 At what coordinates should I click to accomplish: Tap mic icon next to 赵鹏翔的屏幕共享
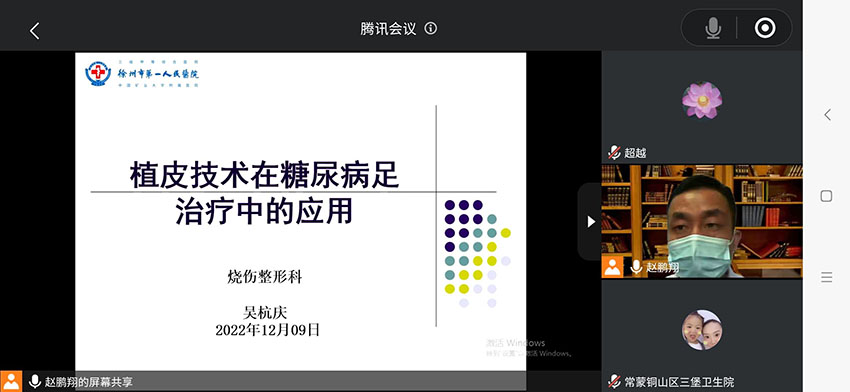coord(35,381)
